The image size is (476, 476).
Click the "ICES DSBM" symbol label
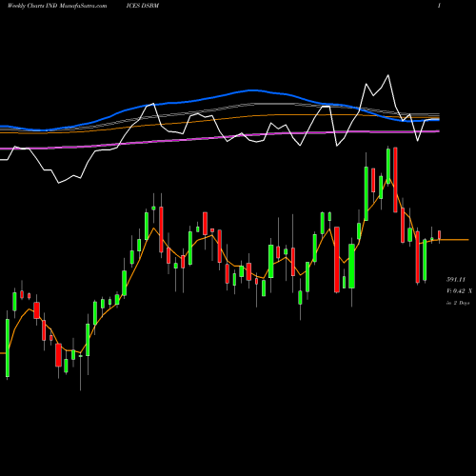143,6
